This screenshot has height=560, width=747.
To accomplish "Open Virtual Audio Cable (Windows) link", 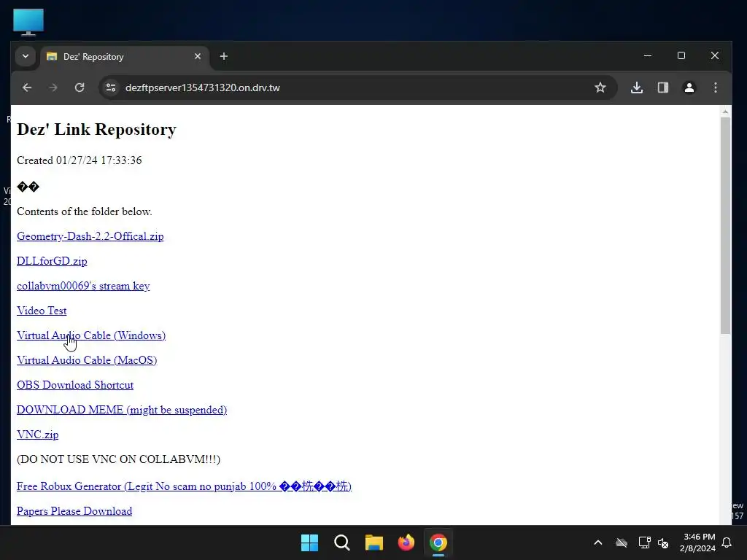I will tap(91, 335).
